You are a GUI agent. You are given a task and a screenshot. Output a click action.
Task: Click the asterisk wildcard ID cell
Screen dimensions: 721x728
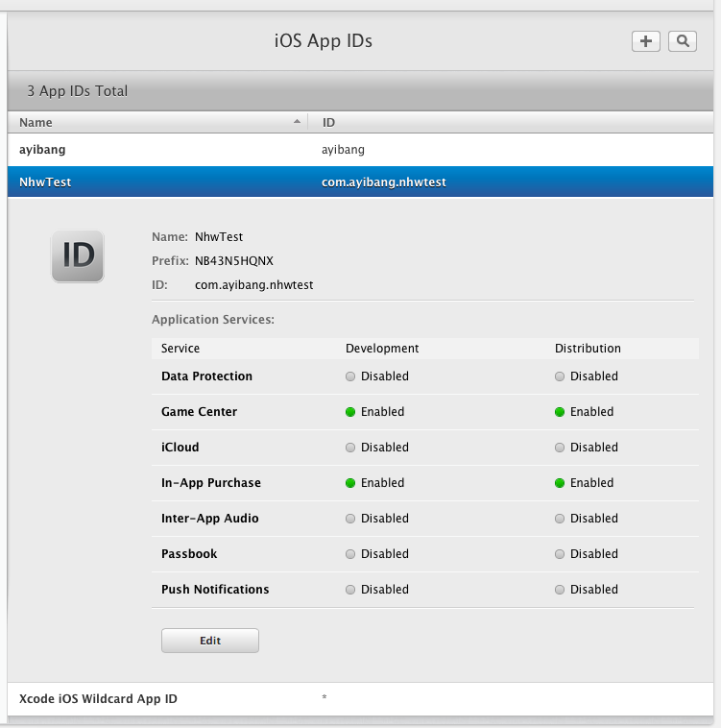click(x=324, y=697)
